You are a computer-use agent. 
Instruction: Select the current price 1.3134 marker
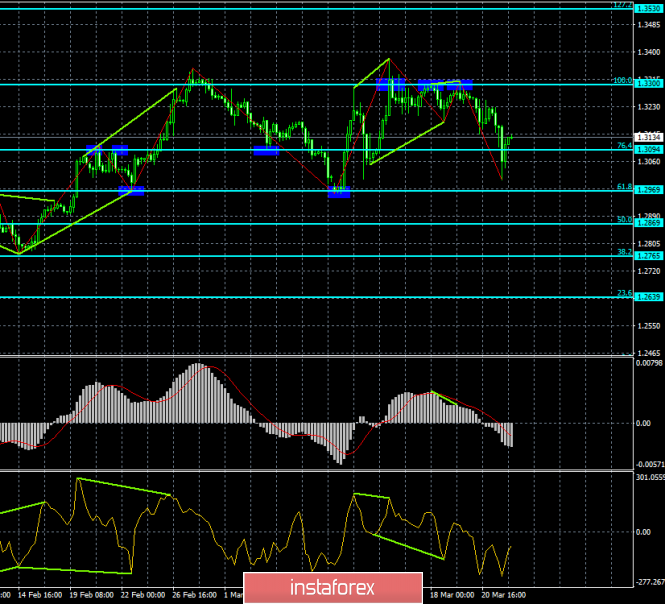[x=648, y=137]
